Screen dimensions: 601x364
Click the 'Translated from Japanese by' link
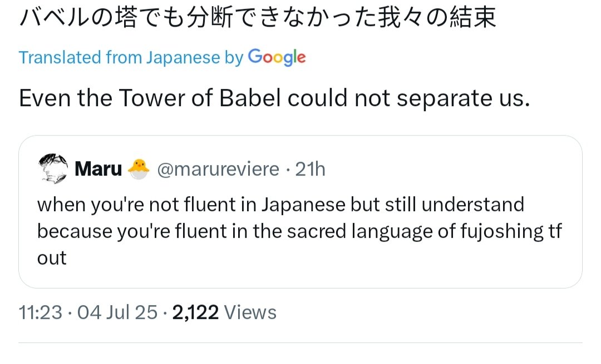[x=131, y=58]
